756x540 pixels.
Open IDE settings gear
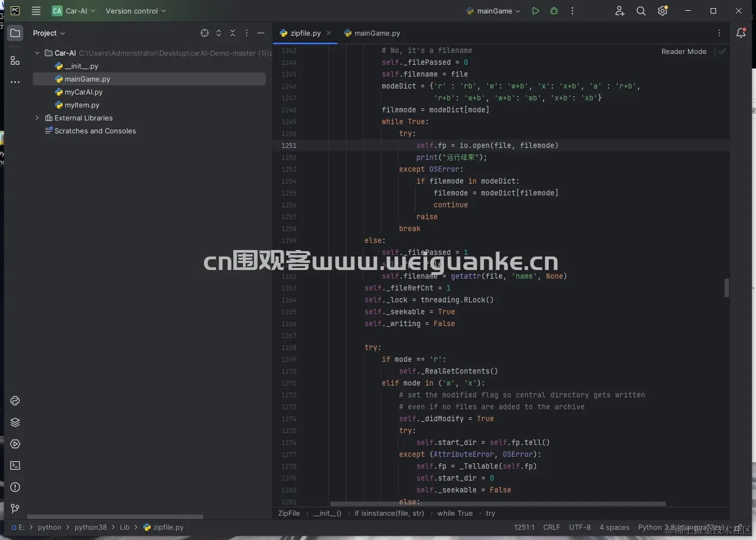pos(663,11)
